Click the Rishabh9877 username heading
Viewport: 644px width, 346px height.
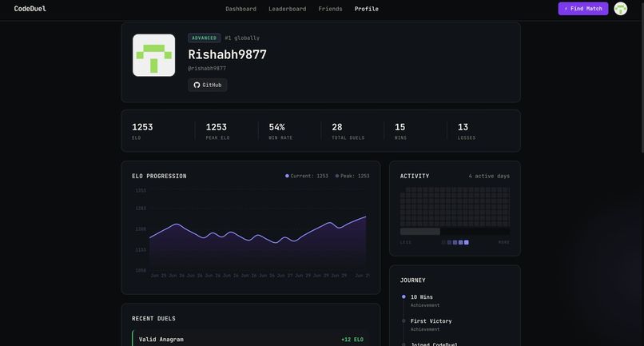pos(227,54)
